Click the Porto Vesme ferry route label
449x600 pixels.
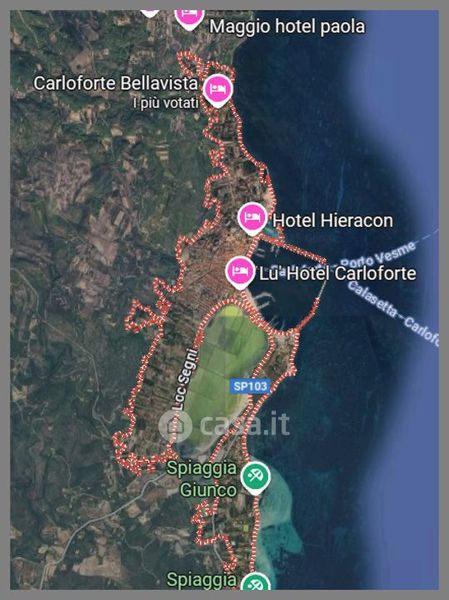[378, 254]
